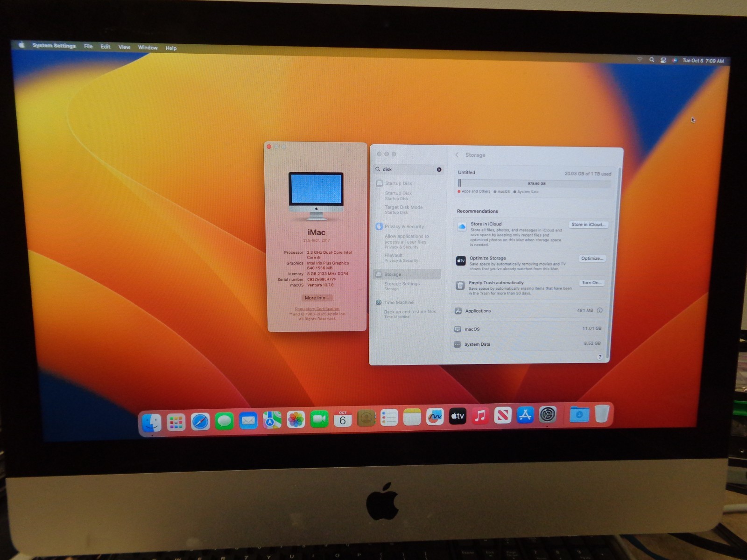Open Control Center in menu bar
This screenshot has height=560, width=747.
663,60
